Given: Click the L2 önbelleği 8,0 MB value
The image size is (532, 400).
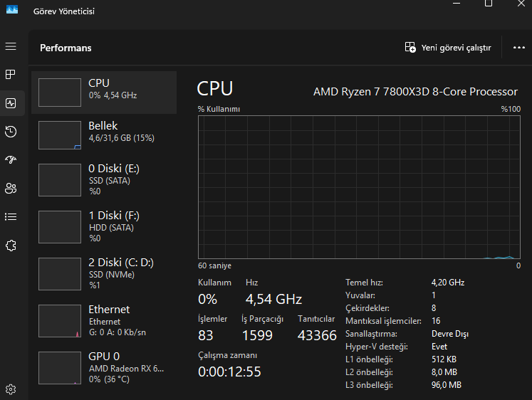Looking at the screenshot, I should coord(444,372).
